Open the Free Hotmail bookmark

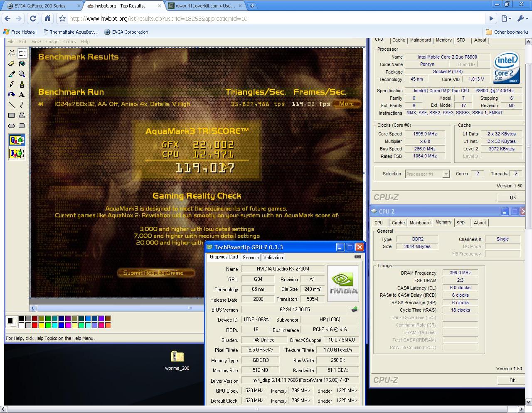(x=20, y=32)
